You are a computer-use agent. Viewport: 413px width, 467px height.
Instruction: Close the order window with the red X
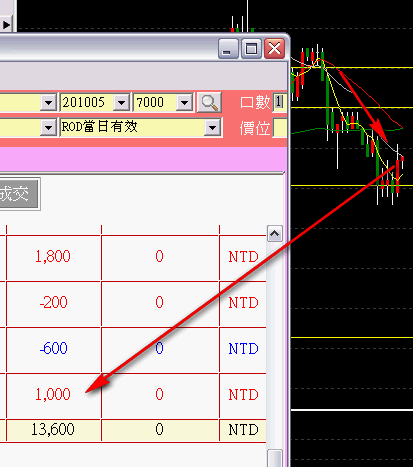tap(275, 49)
